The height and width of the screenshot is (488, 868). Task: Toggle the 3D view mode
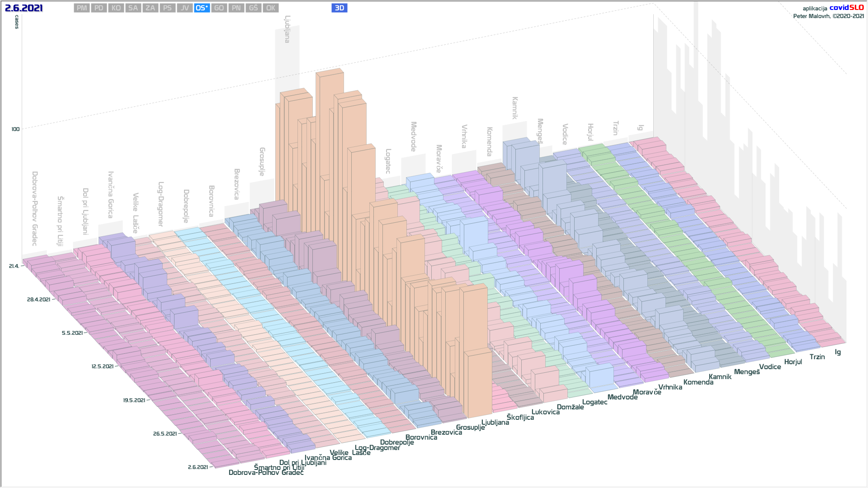[339, 8]
